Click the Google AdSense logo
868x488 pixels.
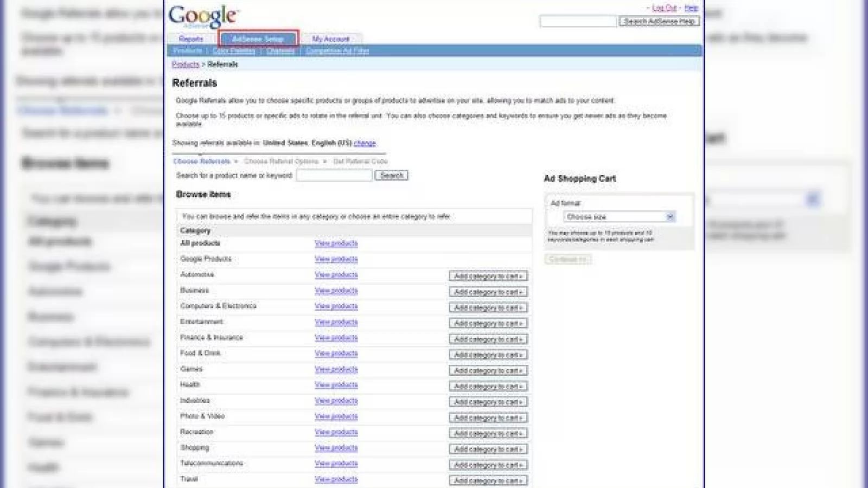(x=203, y=17)
